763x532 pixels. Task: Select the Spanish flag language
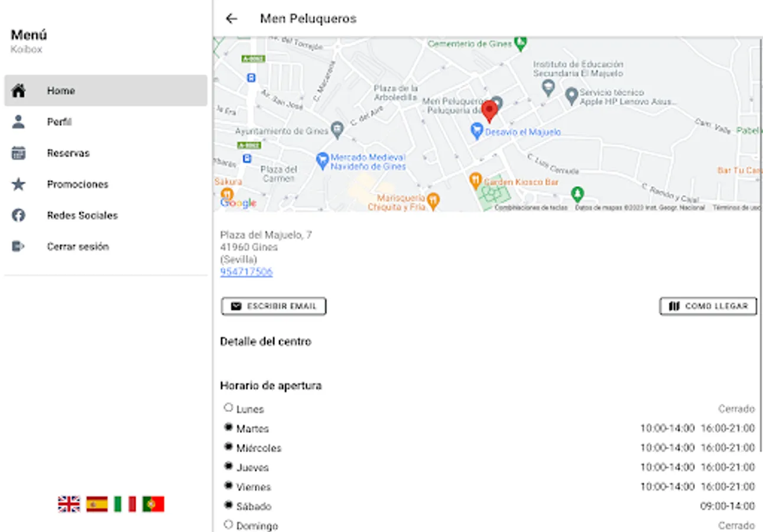coord(97,504)
